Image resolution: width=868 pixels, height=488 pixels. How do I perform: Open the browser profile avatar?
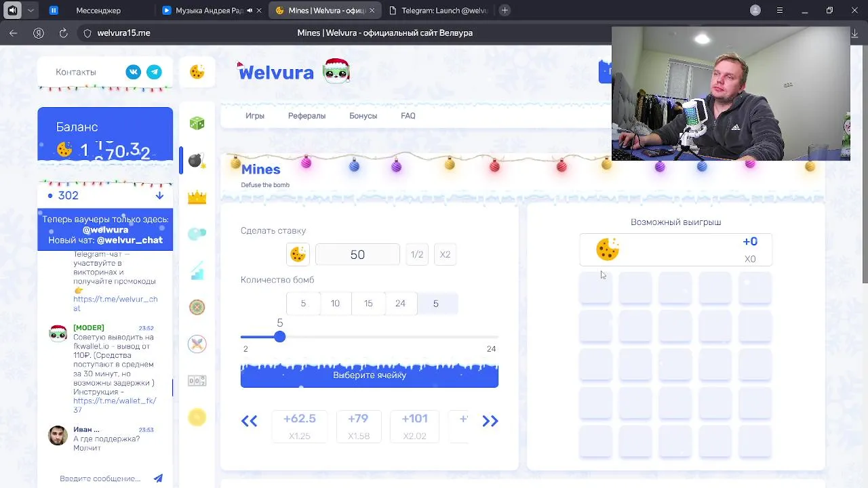pos(755,10)
